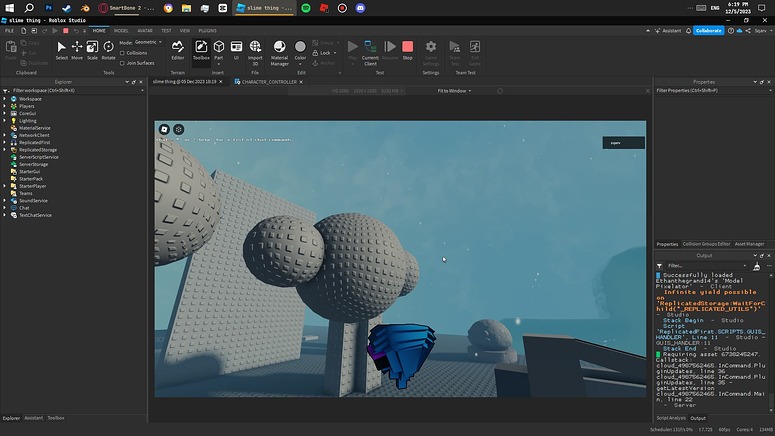The height and width of the screenshot is (436, 775).
Task: Toggle the Join Surfaces checkbox
Action: (123, 63)
